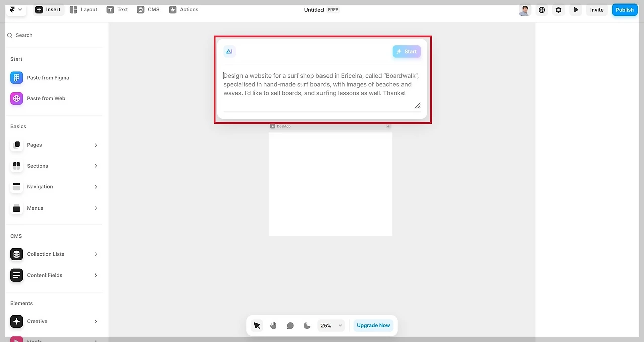Image resolution: width=644 pixels, height=342 pixels.
Task: Open the user avatar profile
Action: coord(525,10)
